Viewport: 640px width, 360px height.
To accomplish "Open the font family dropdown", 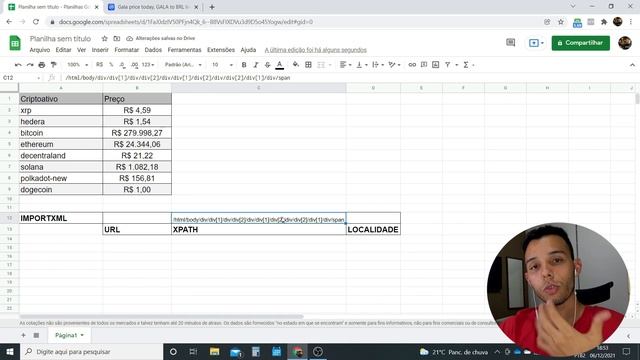I will 183,65.
